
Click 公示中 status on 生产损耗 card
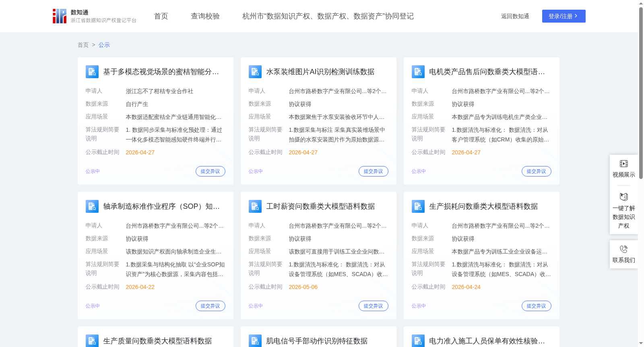click(x=419, y=306)
